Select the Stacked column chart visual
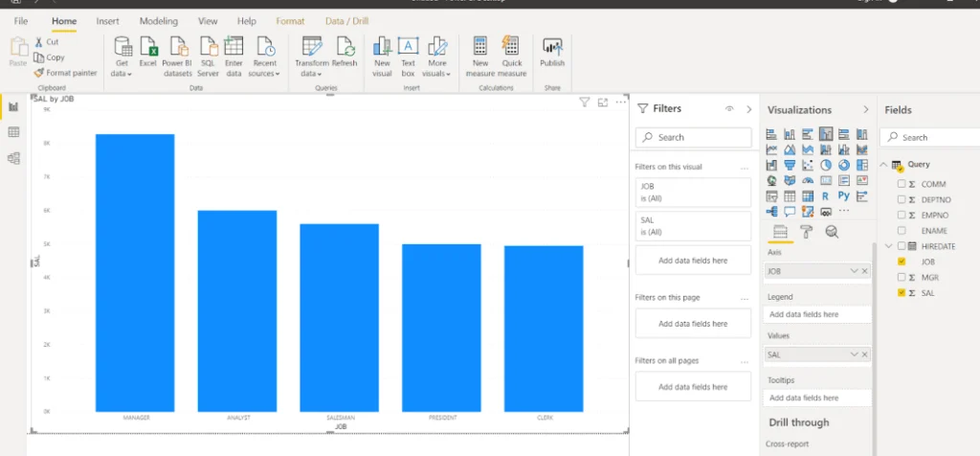Viewport: 980px width, 456px height. [x=790, y=134]
